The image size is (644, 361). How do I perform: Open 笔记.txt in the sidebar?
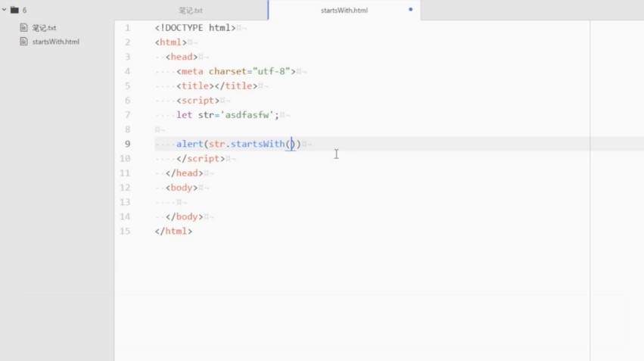point(45,28)
